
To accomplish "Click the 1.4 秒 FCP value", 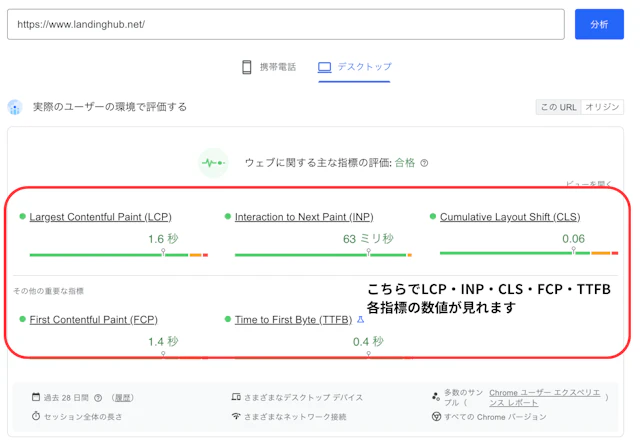I will tap(163, 341).
